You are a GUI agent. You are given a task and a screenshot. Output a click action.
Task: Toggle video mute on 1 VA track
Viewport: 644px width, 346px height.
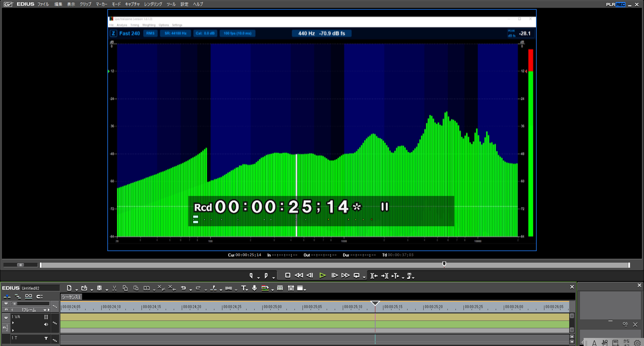pos(46,317)
